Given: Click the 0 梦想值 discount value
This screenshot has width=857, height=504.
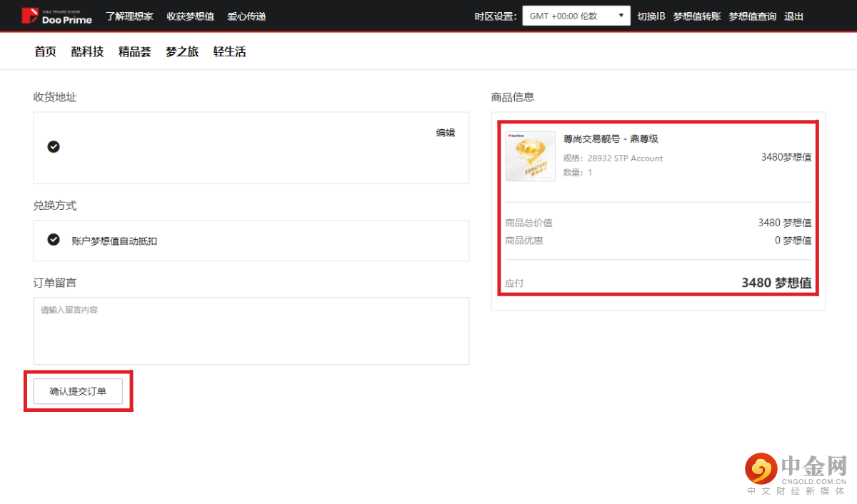Looking at the screenshot, I should coord(793,241).
